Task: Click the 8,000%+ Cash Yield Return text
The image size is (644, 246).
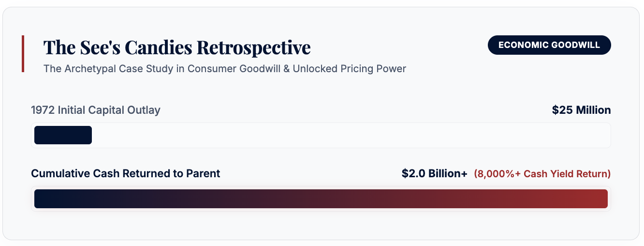Action: 542,173
